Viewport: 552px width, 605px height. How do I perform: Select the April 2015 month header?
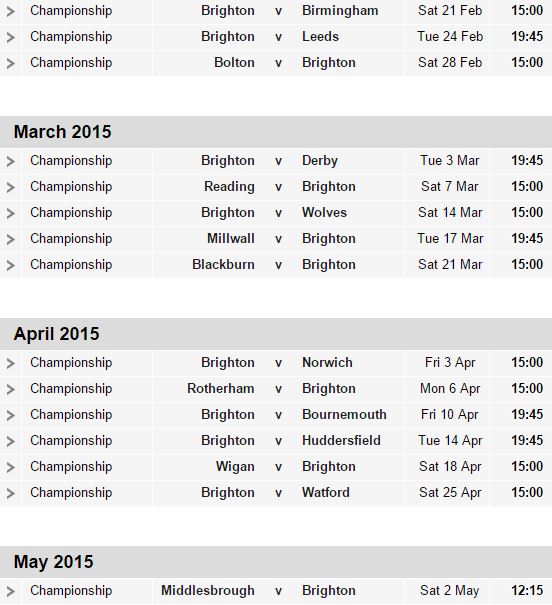276,334
